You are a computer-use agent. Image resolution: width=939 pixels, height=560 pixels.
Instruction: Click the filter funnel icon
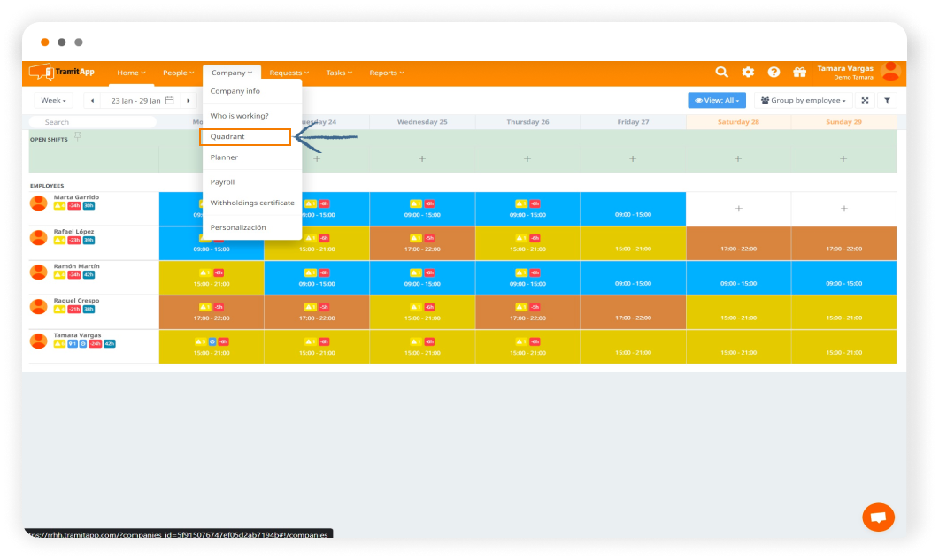point(887,101)
